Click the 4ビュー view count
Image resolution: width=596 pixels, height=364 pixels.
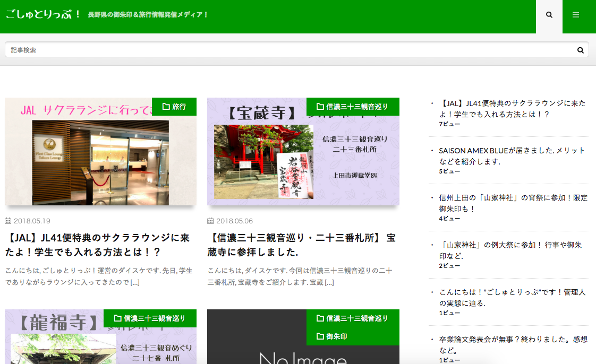pos(449,219)
